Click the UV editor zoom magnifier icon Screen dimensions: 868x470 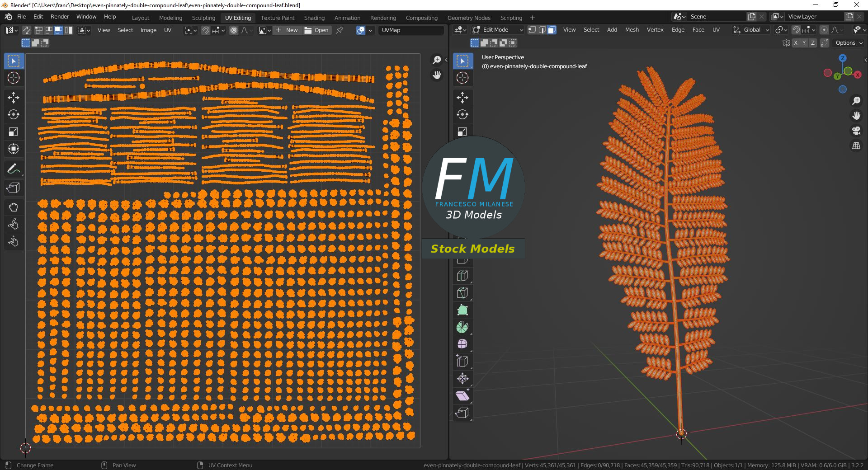437,60
